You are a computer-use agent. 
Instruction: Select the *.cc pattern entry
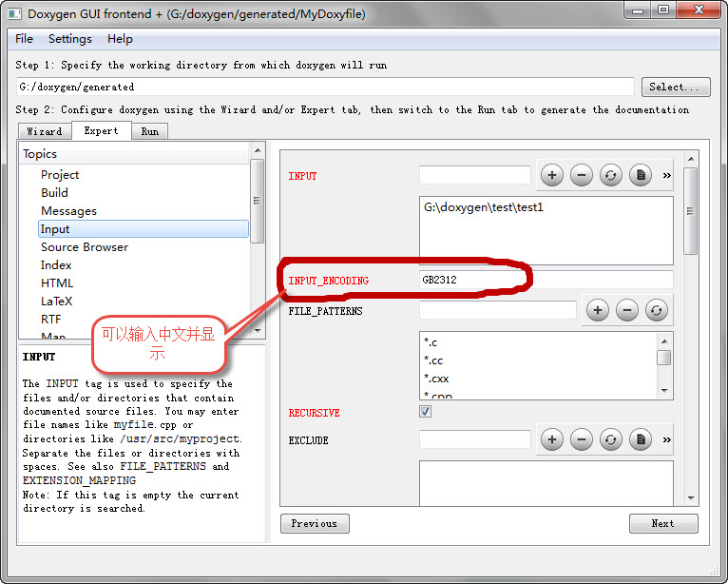(x=433, y=360)
